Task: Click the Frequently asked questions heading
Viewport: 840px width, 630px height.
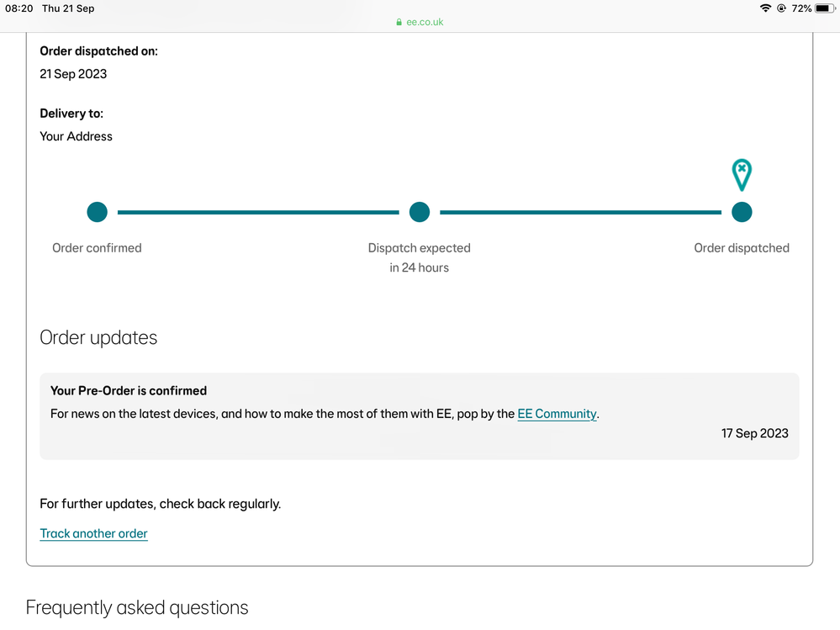Action: pyautogui.click(x=137, y=607)
